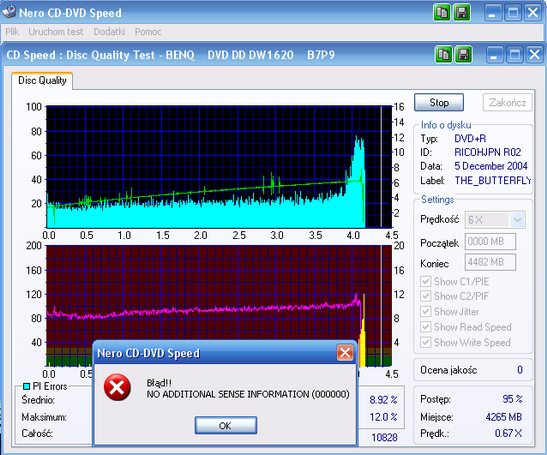Screen dimensions: 547x455
Task: Click the copy icon in Disc Quality Test window
Action: (444, 54)
